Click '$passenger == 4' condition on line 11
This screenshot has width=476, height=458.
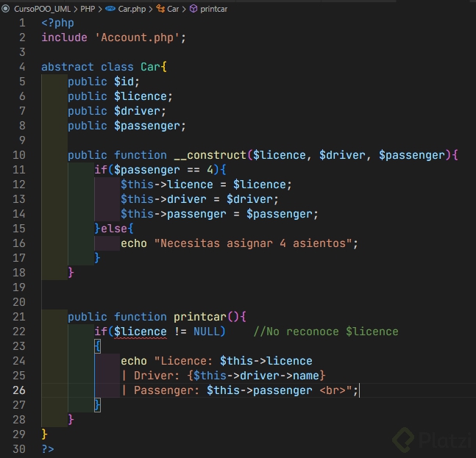163,170
